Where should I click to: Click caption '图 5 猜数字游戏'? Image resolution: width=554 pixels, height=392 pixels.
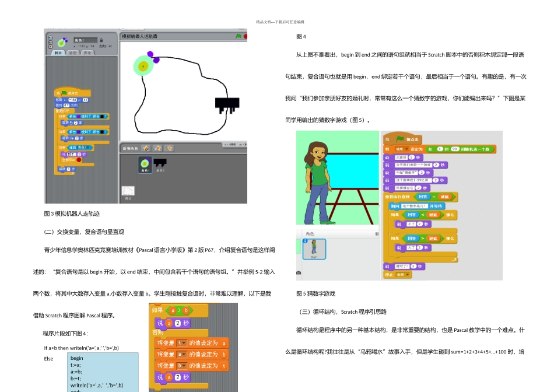click(x=315, y=293)
